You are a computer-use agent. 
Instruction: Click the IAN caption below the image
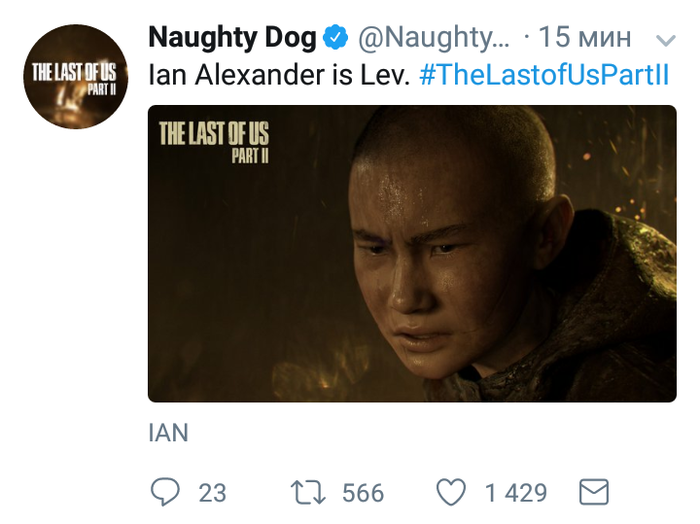tap(168, 433)
